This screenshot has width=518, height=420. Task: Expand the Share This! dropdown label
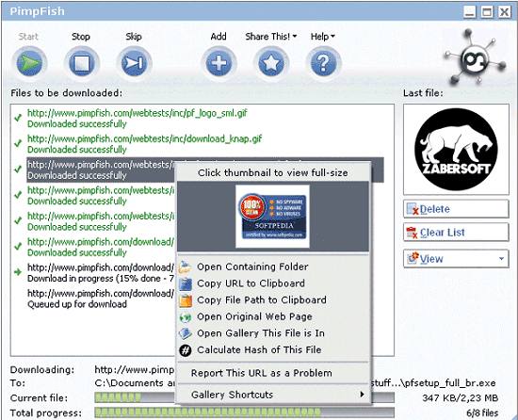tap(271, 37)
